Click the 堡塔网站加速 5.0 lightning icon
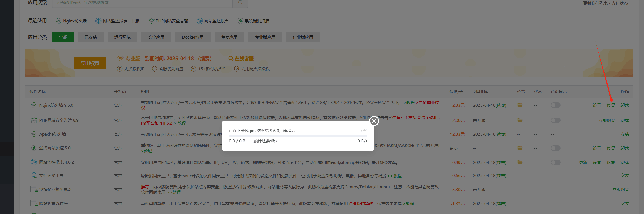This screenshot has width=644, height=214. point(34,148)
